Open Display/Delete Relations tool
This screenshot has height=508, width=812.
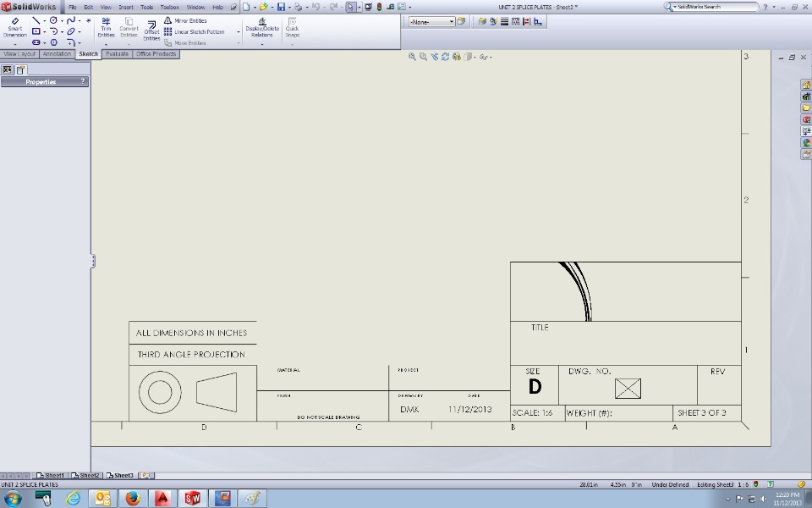pyautogui.click(x=262, y=27)
